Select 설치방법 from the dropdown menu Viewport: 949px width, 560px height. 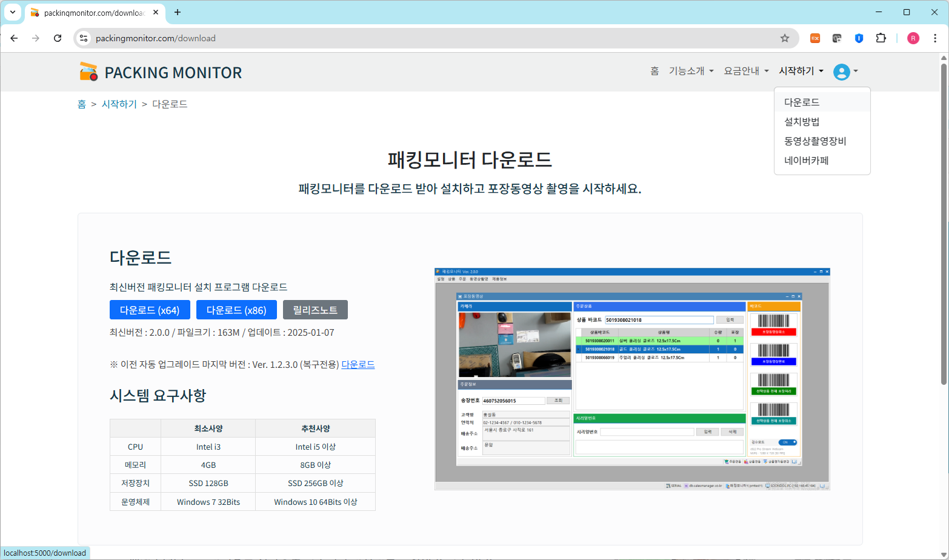[x=802, y=122]
